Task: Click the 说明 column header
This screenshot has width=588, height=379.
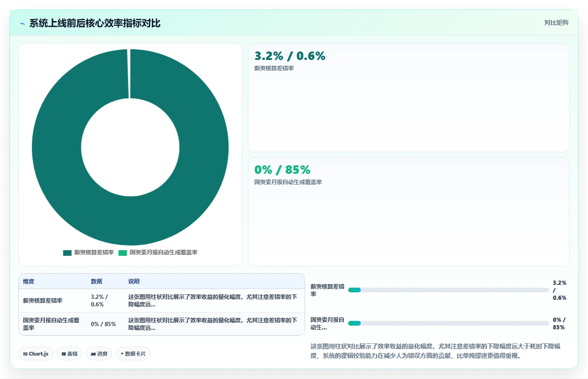Action: tap(134, 282)
